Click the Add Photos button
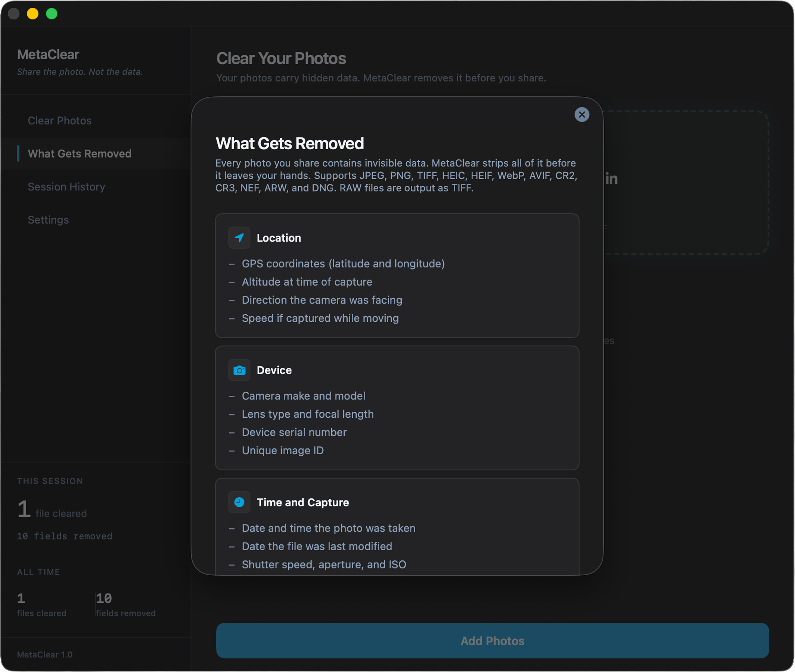This screenshot has width=795, height=672. pos(492,641)
